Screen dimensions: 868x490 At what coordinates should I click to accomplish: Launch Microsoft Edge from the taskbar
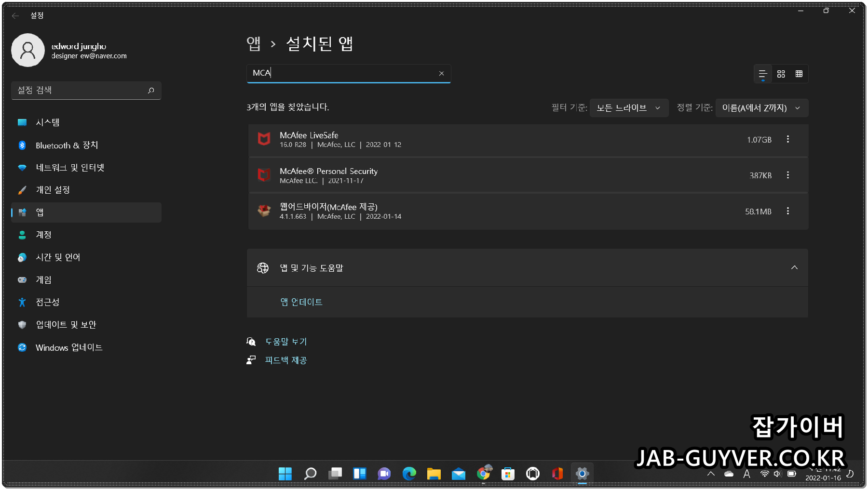409,474
